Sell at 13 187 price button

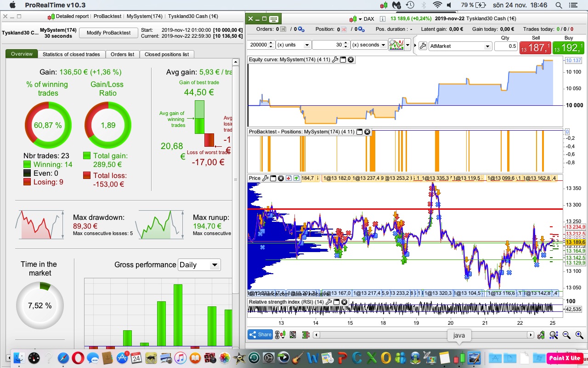pos(535,47)
